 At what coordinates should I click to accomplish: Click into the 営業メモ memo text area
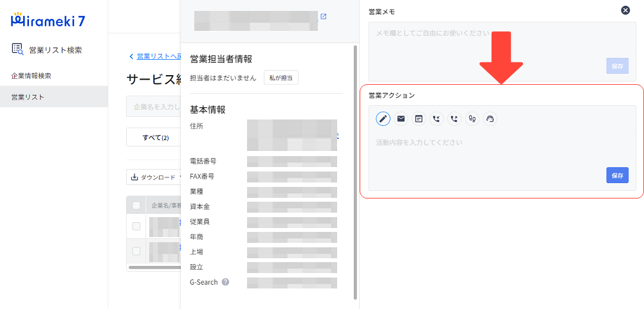tap(502, 51)
